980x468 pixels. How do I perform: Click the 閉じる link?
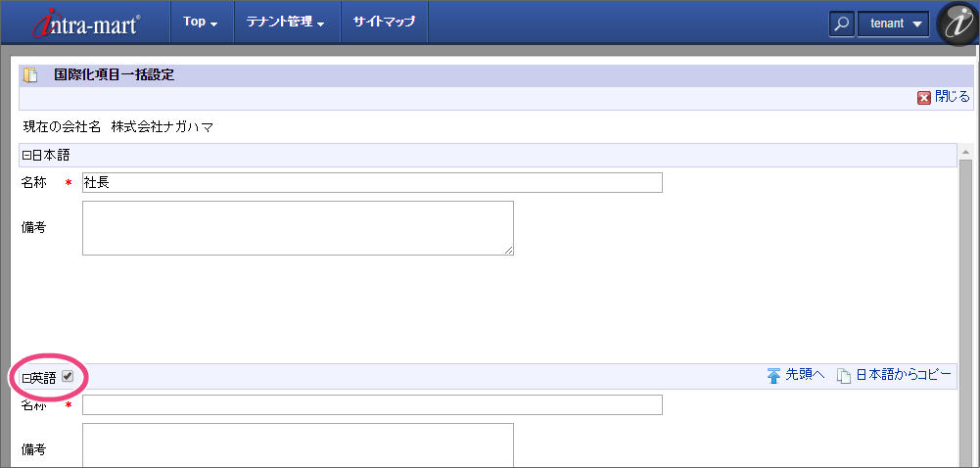(x=952, y=97)
